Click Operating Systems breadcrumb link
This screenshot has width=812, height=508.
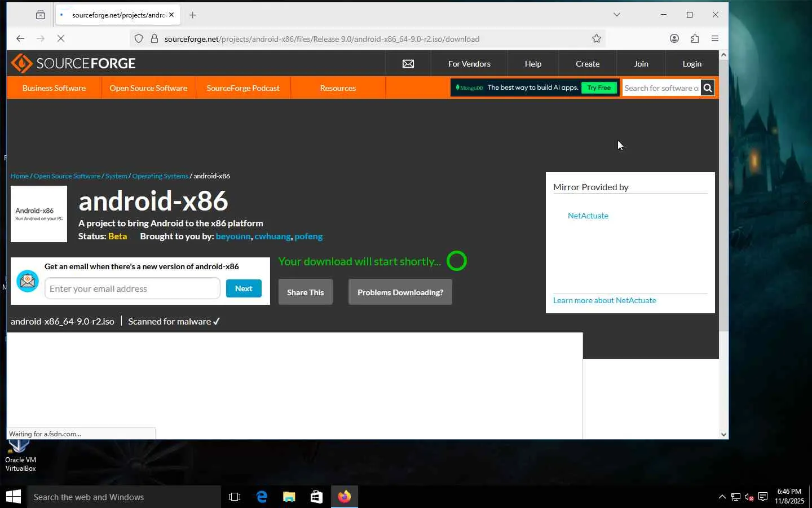click(160, 176)
